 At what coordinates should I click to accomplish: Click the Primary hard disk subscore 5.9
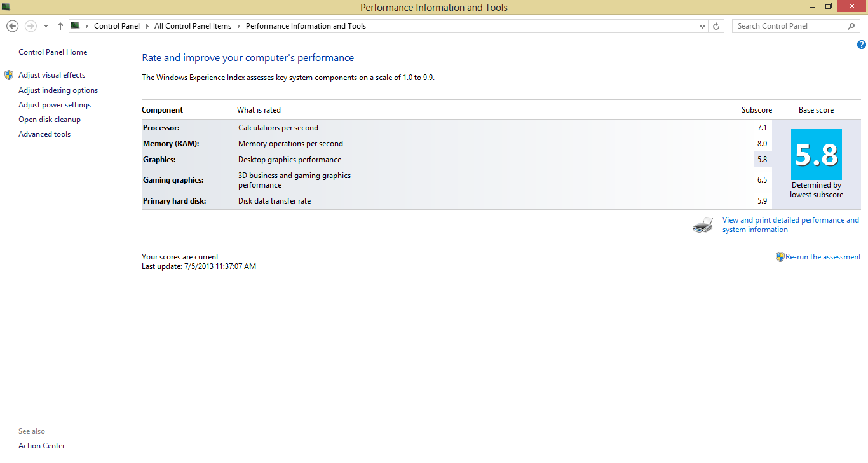(x=762, y=201)
